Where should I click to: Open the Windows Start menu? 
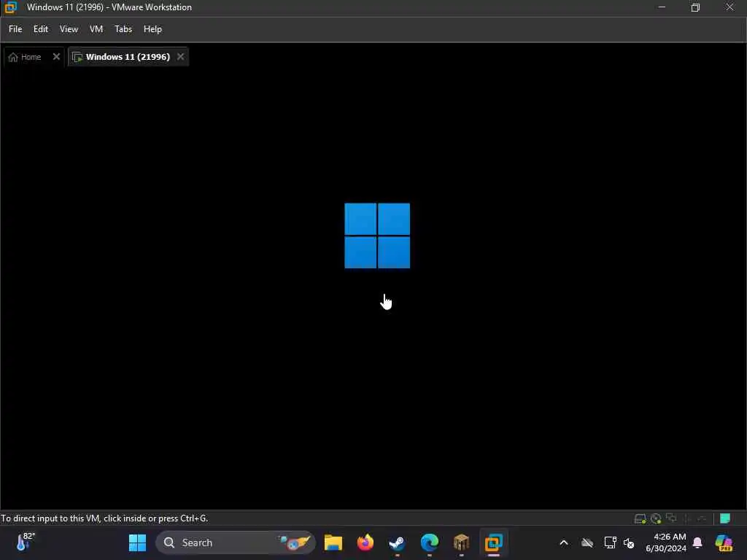pyautogui.click(x=137, y=542)
